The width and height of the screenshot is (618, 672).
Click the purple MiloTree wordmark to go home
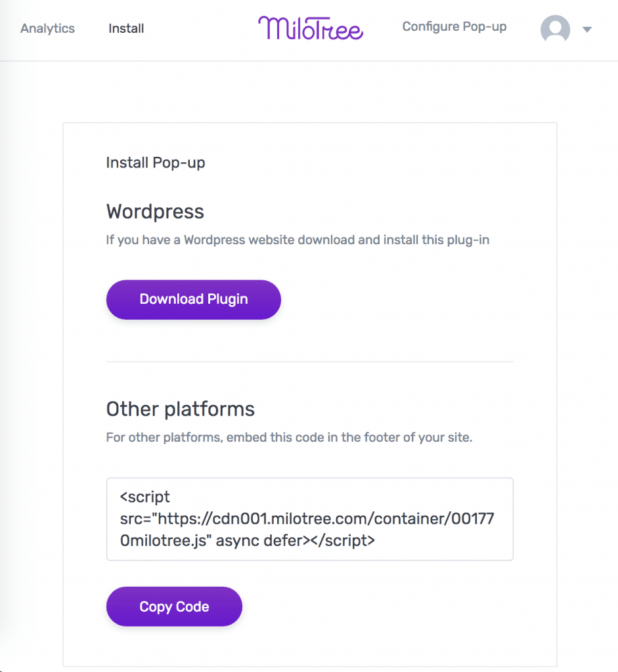[310, 28]
